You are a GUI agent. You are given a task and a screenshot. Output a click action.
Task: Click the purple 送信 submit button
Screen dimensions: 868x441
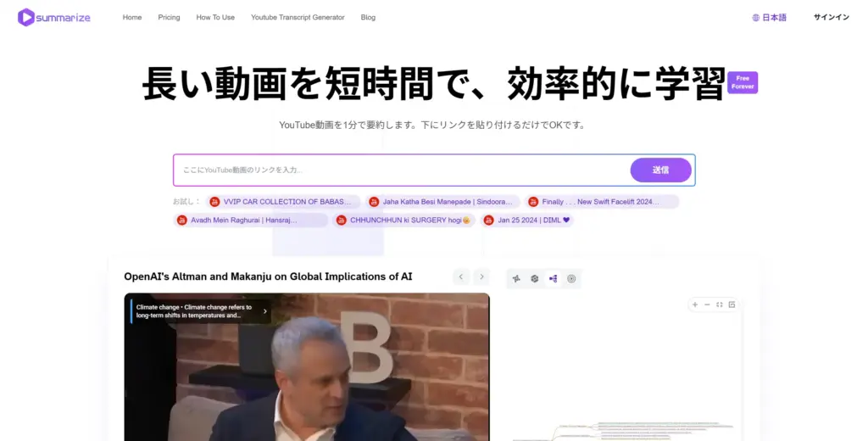tap(660, 170)
